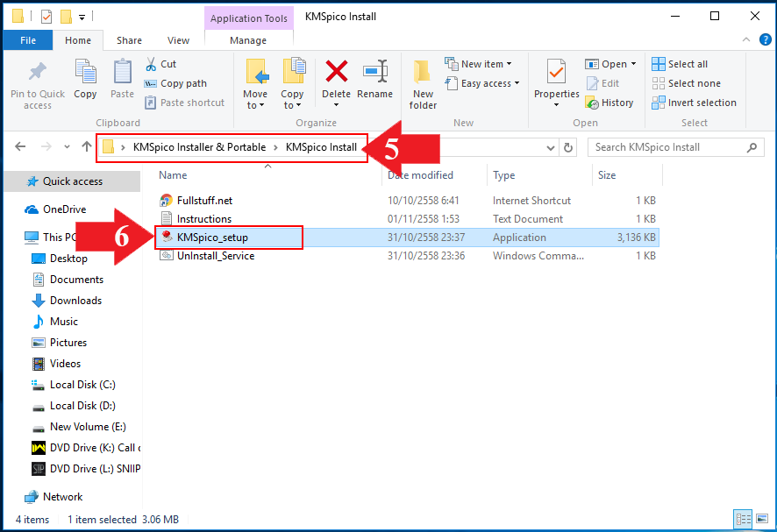Click the search magnifier icon
777x532 pixels.
coord(752,147)
